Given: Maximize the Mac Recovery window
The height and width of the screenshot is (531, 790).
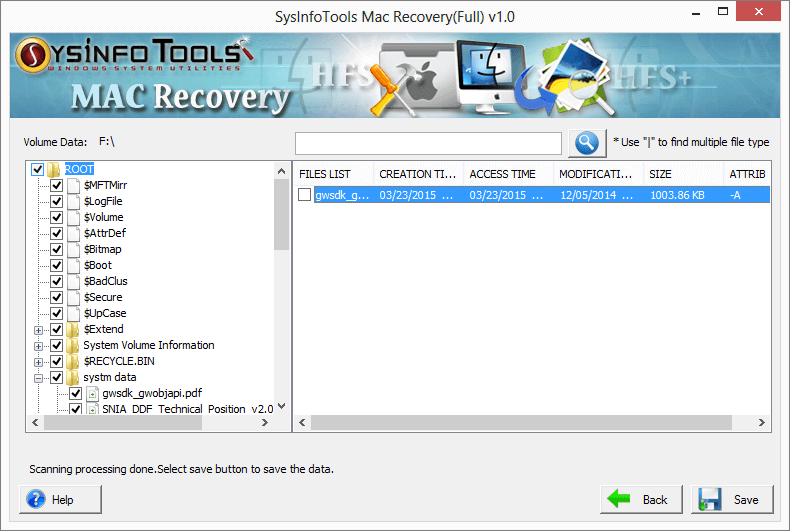Looking at the screenshot, I should (x=722, y=12).
